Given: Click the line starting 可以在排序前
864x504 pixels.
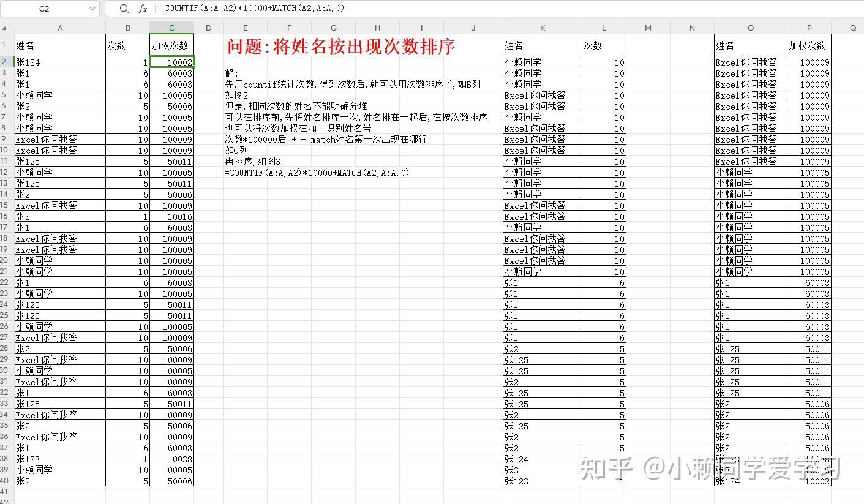Looking at the screenshot, I should tap(356, 118).
